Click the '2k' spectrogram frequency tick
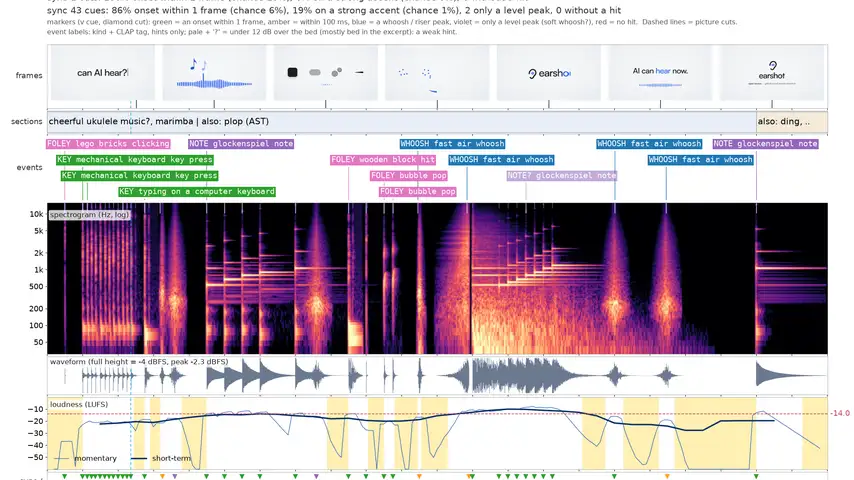The image size is (854, 480). (38, 253)
